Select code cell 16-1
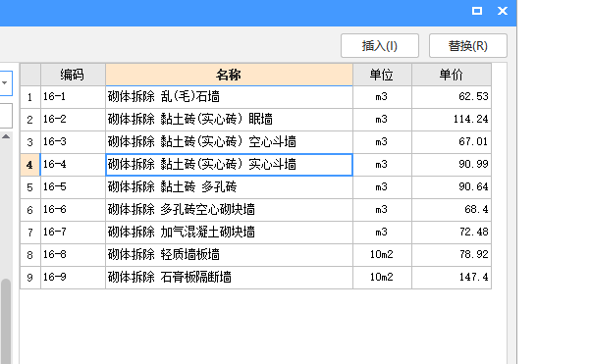The height and width of the screenshot is (364, 590). (73, 97)
